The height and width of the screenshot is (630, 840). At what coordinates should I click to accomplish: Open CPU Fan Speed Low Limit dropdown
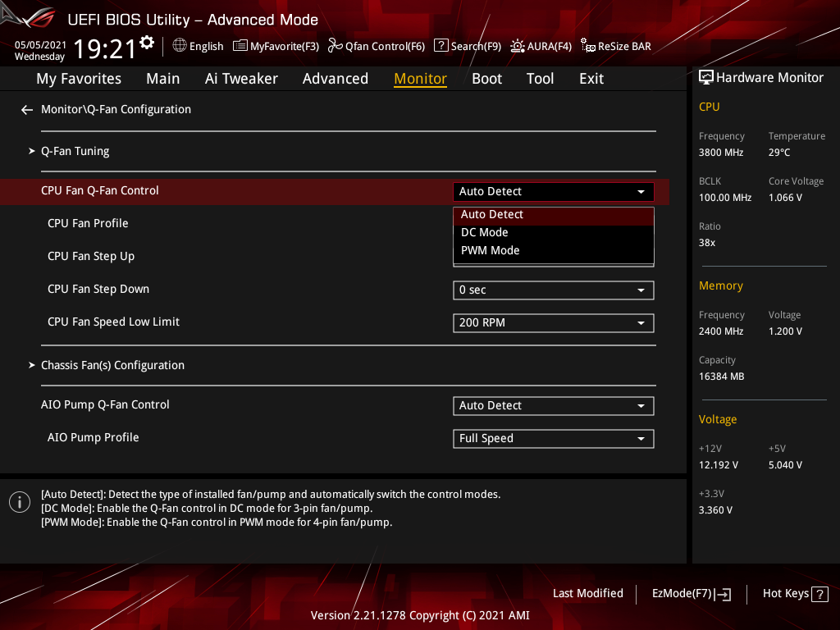554,323
